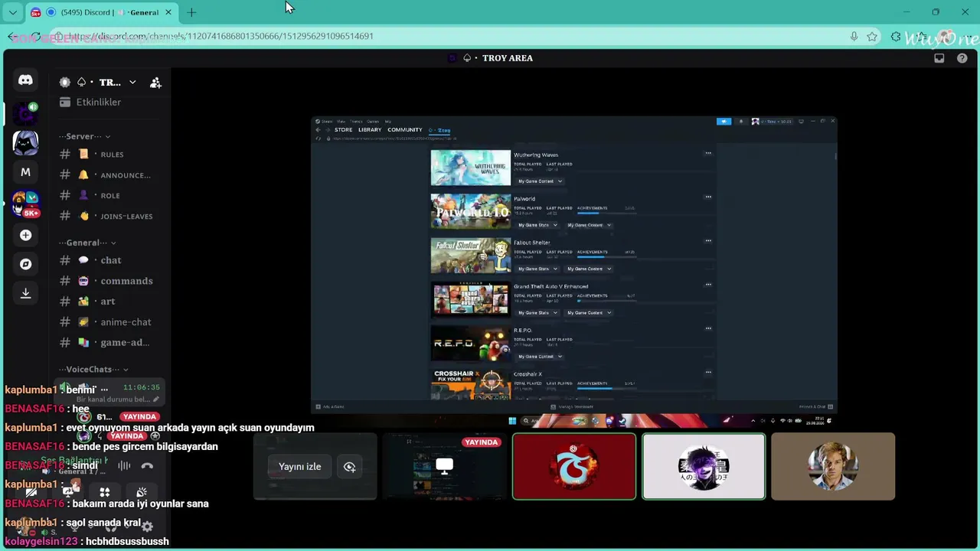Toggle noise suppression waveform icon

(124, 465)
